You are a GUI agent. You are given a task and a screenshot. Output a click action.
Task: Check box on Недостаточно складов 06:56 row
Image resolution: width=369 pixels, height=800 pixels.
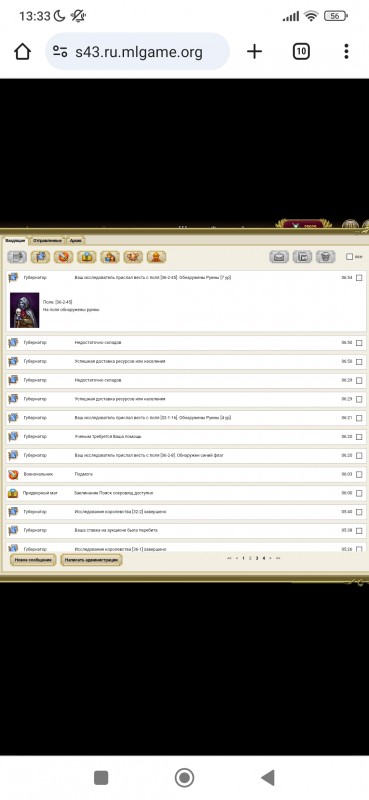(359, 343)
